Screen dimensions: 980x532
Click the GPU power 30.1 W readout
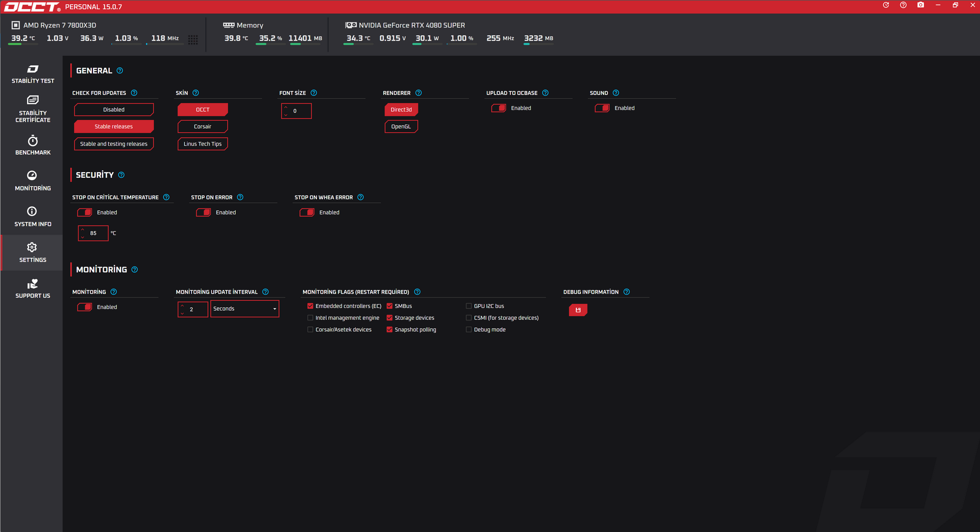coord(427,38)
